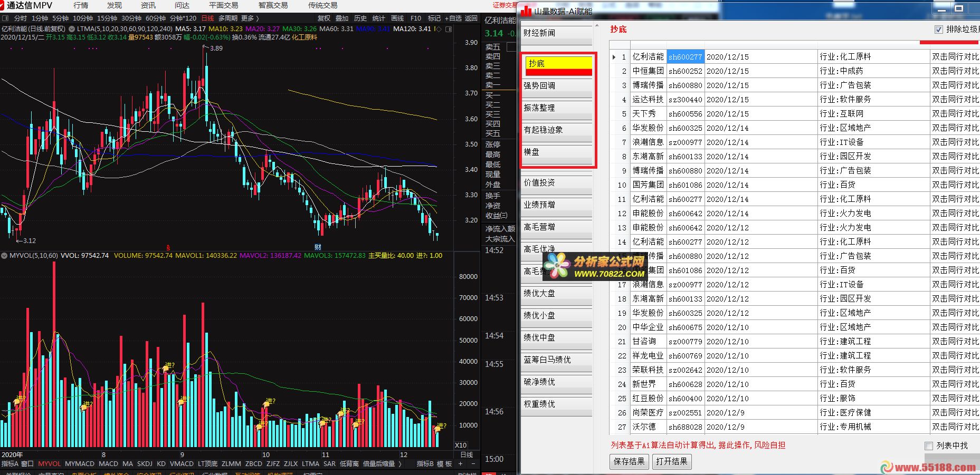Click the 山量数据-Ai赋能 window bar-chart icon

point(526,11)
